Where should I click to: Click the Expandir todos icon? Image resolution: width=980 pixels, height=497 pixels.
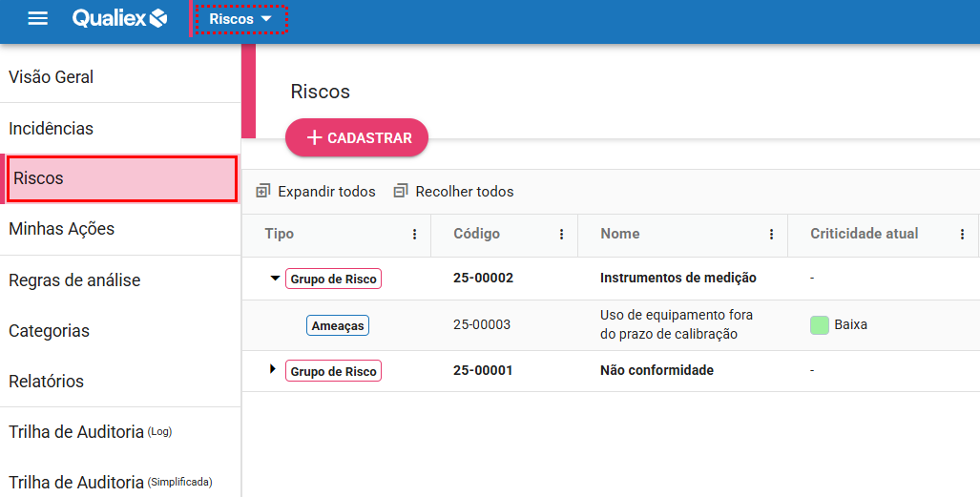(x=263, y=192)
